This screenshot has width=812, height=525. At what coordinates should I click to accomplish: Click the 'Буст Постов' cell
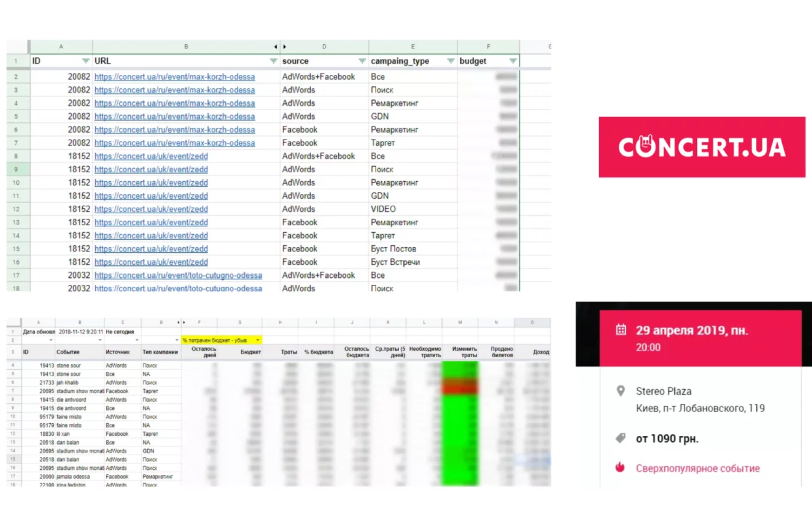(413, 249)
